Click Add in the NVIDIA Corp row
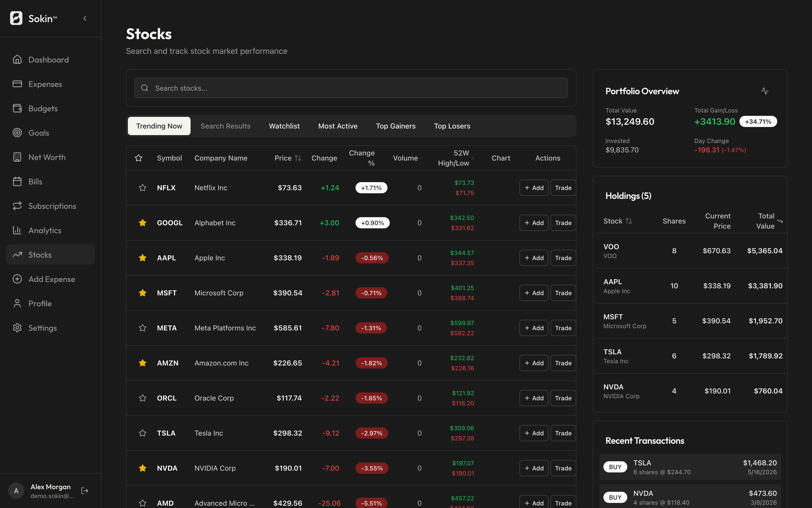Image resolution: width=812 pixels, height=508 pixels. (534, 468)
